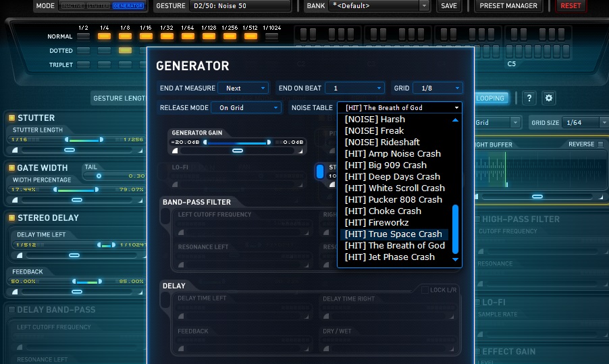
Task: Click the buffer position slider handle
Action: pos(537,197)
